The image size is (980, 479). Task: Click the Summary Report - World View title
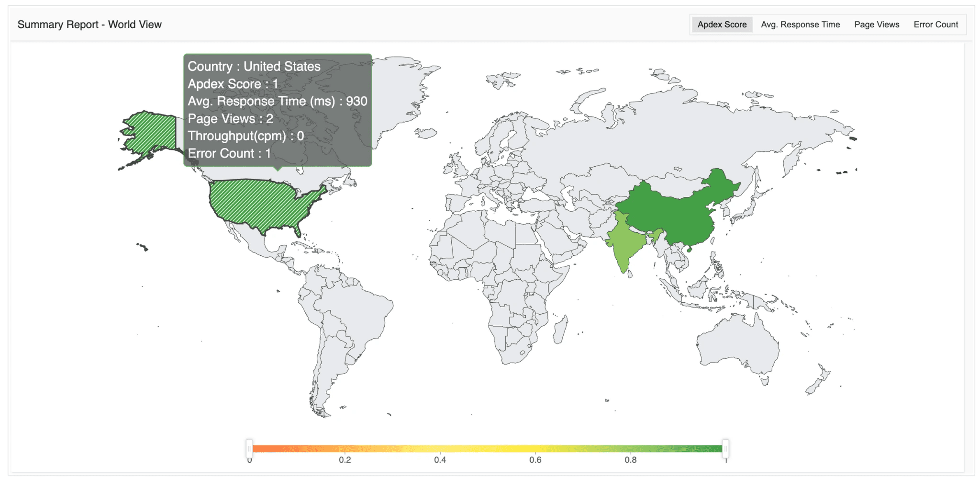[89, 24]
